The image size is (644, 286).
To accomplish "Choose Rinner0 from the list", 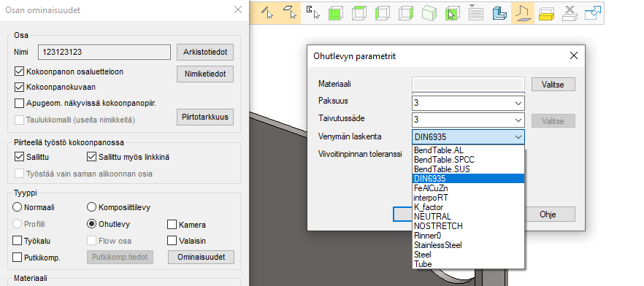I will coord(468,236).
